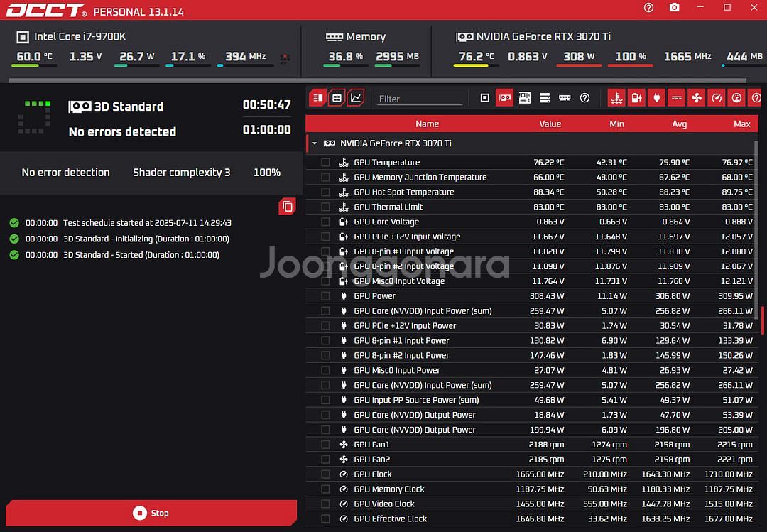767x532 pixels.
Task: Toggle the voltage sensor type filter
Action: (x=637, y=98)
